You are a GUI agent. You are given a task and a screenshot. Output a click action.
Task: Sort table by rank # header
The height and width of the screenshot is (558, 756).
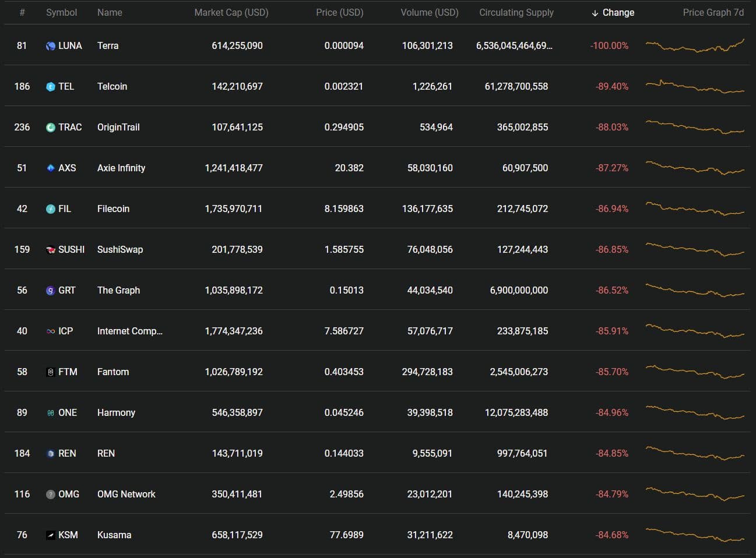[22, 12]
